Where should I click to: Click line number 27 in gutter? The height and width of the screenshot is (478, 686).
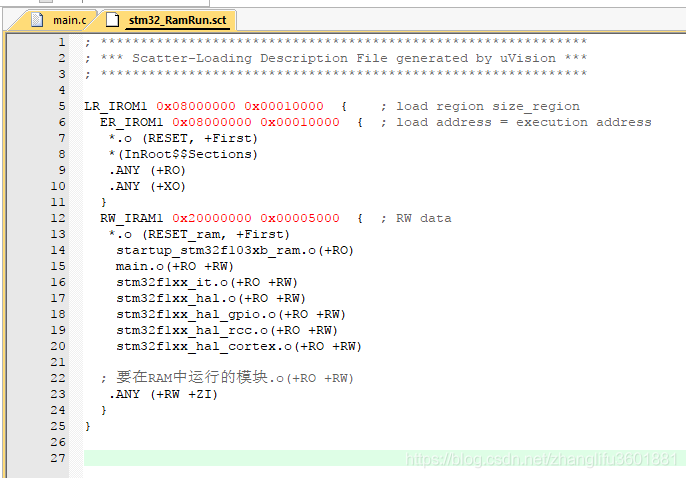58,458
